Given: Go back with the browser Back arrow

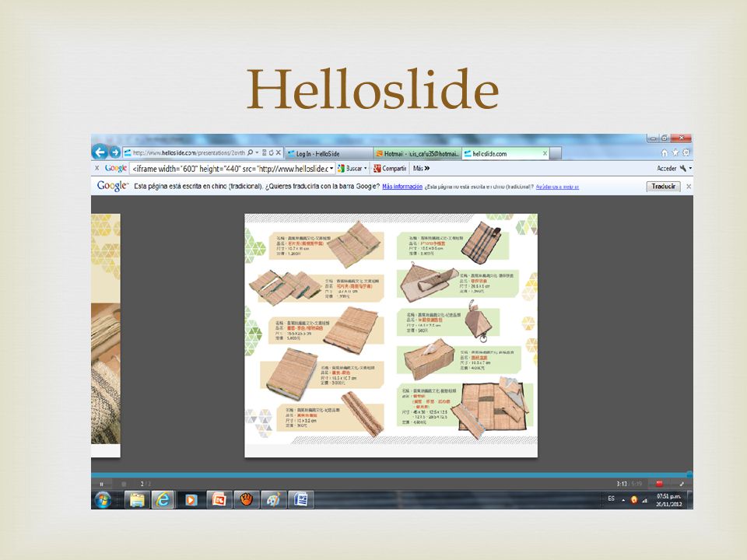Looking at the screenshot, I should coord(100,152).
